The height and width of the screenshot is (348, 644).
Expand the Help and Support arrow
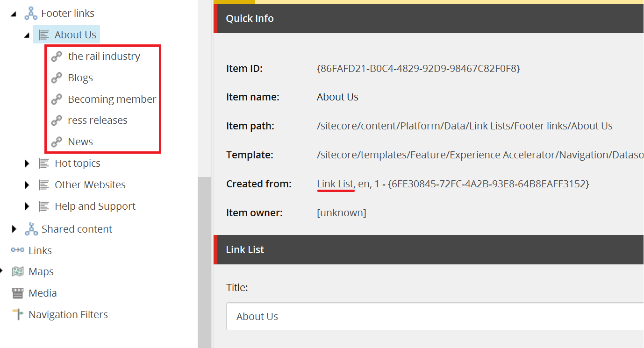point(27,206)
